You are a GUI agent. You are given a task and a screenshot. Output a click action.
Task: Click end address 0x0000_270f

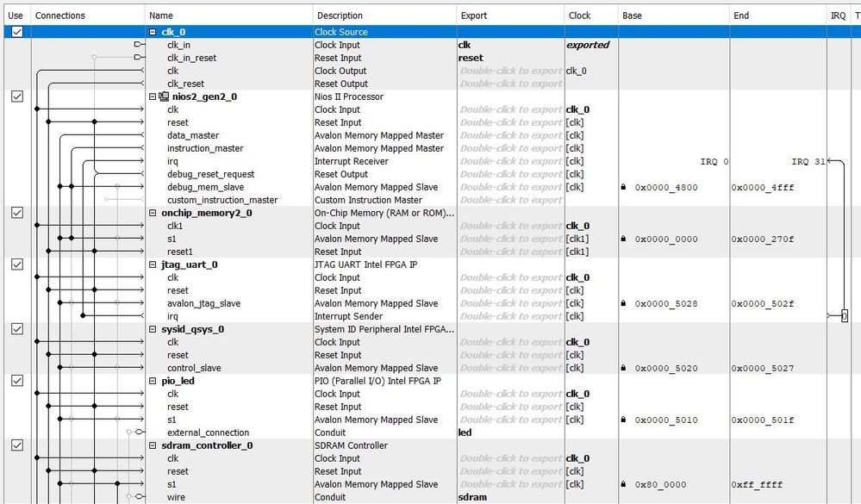click(x=762, y=239)
